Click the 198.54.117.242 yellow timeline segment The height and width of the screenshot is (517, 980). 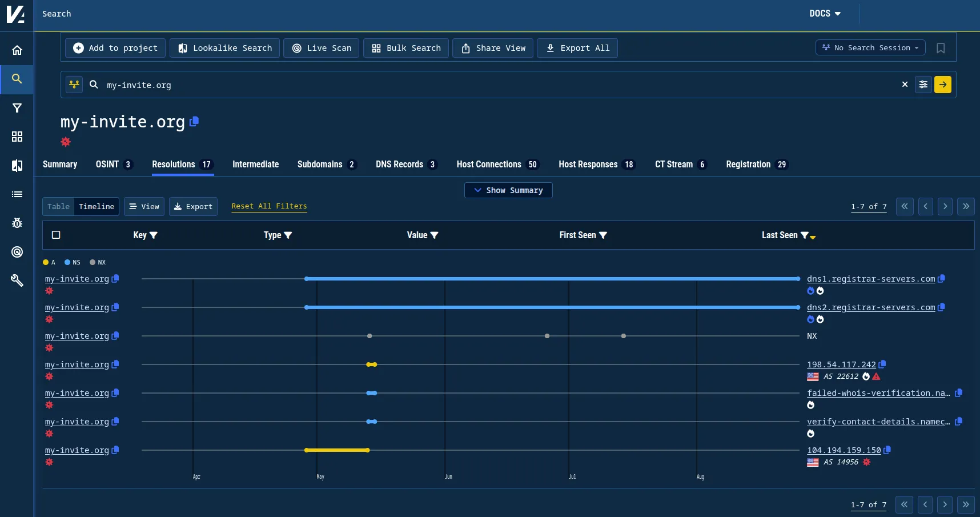pyautogui.click(x=372, y=364)
